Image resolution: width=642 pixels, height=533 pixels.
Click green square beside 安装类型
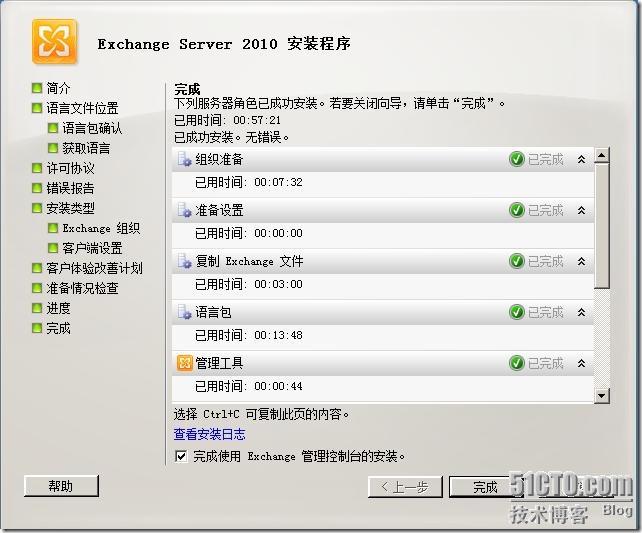pos(37,208)
